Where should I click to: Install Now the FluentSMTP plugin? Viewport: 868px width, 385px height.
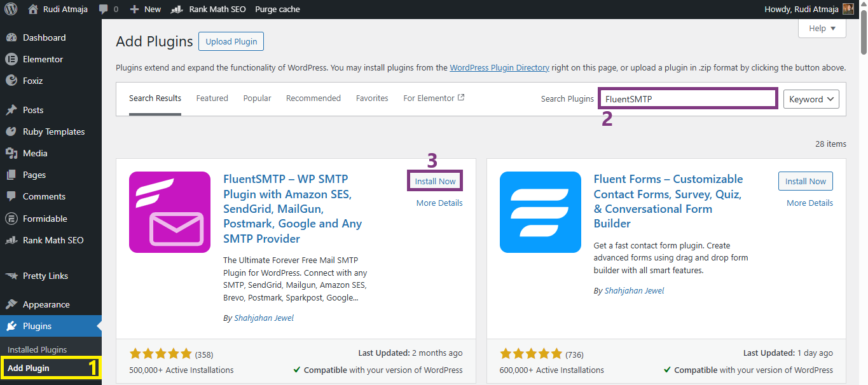point(436,181)
